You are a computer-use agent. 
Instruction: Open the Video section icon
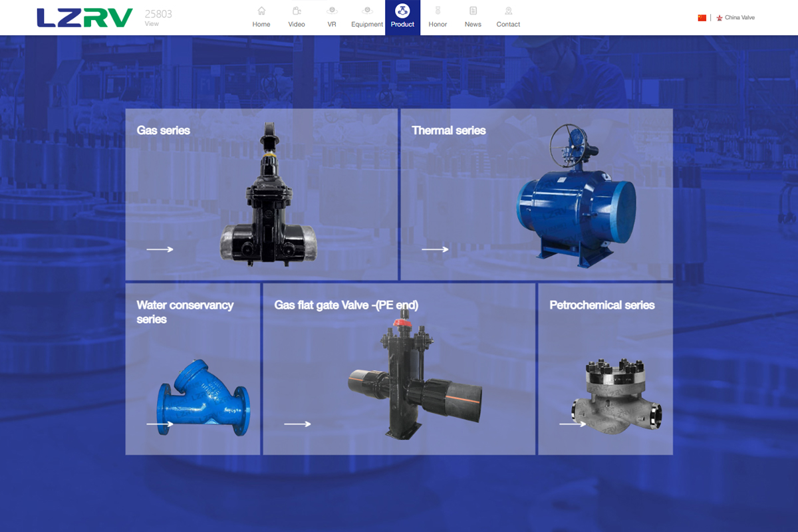point(297,11)
